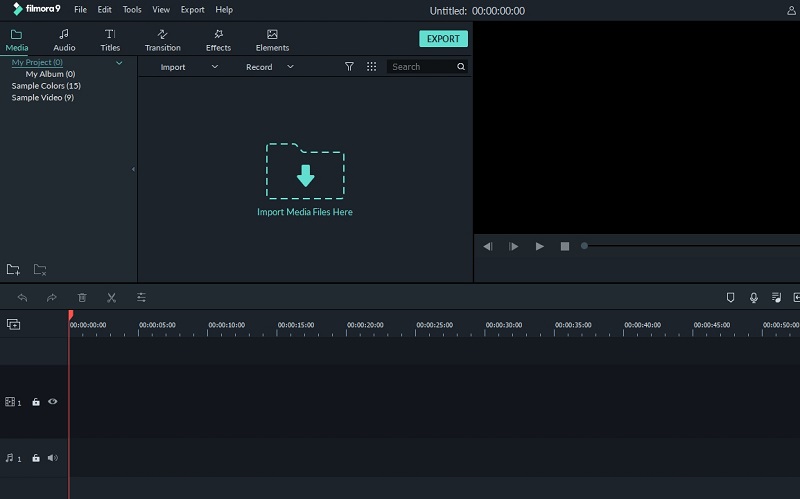Click Import Media Files Here link

point(305,212)
